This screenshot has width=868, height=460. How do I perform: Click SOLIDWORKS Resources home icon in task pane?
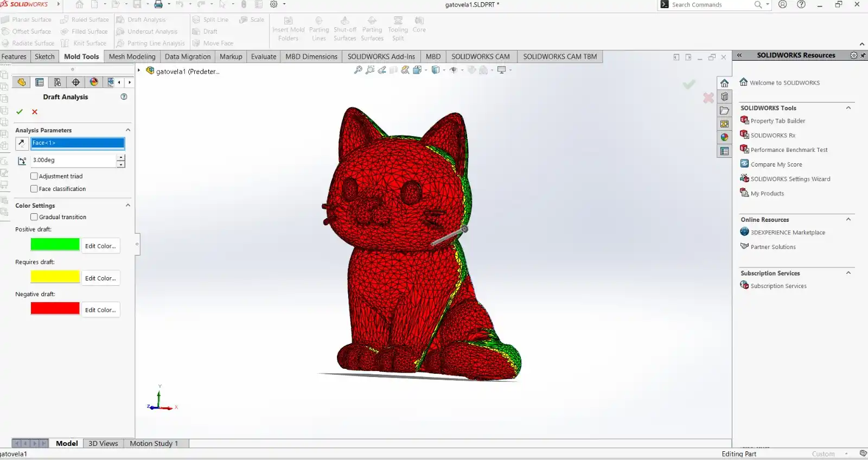725,83
